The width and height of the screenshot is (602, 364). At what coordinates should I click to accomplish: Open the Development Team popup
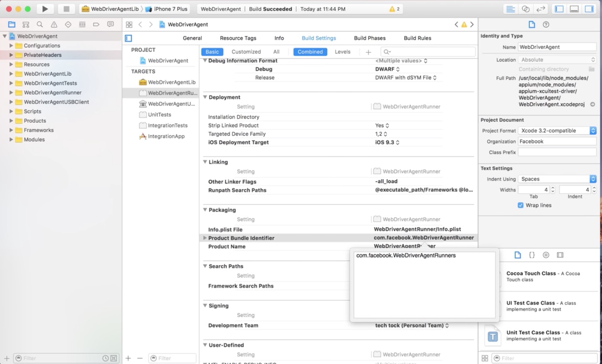[x=412, y=326]
